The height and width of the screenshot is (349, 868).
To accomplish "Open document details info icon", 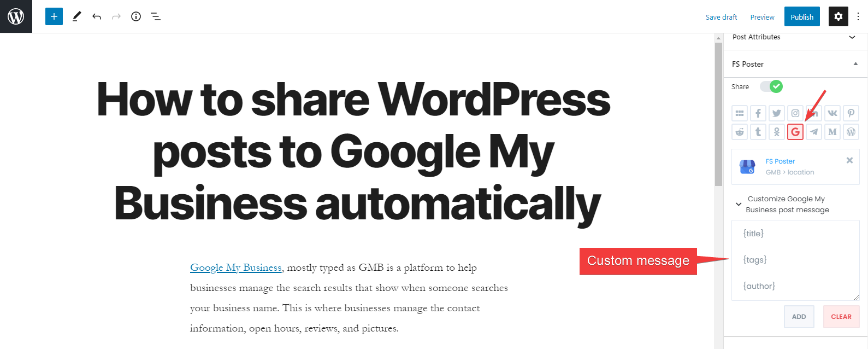I will [136, 16].
